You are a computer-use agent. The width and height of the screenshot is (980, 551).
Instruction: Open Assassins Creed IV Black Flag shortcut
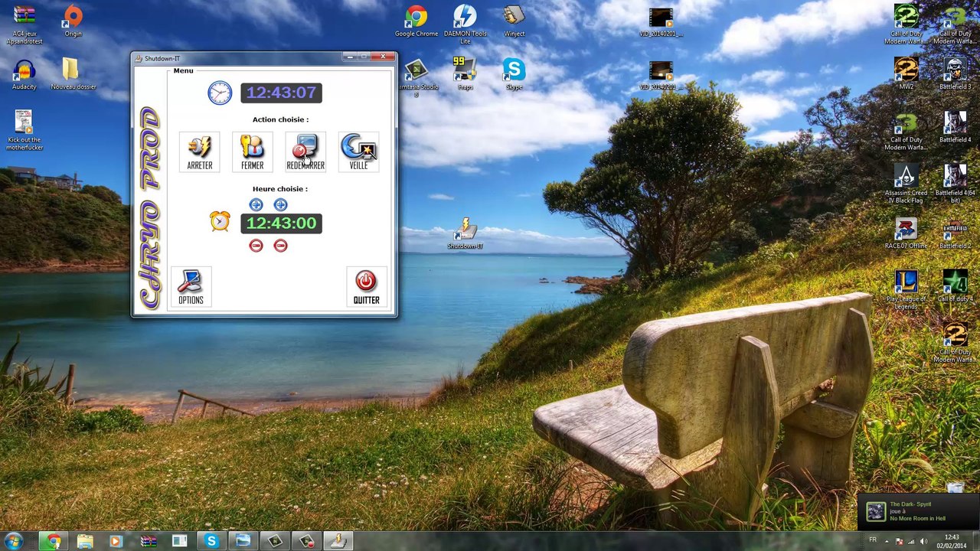point(906,184)
